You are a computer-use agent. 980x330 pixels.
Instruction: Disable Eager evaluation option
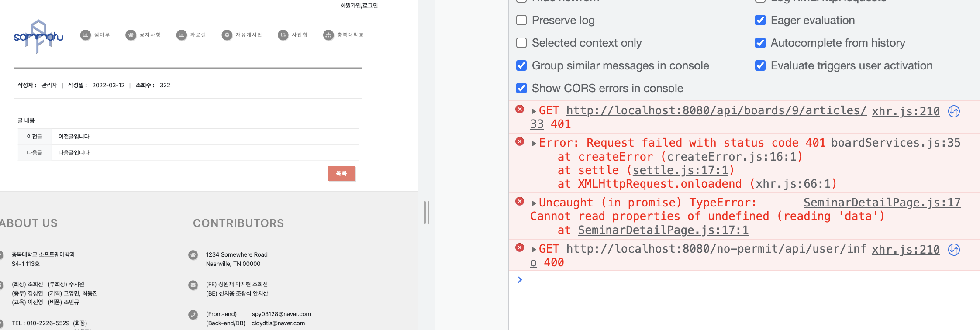point(760,20)
